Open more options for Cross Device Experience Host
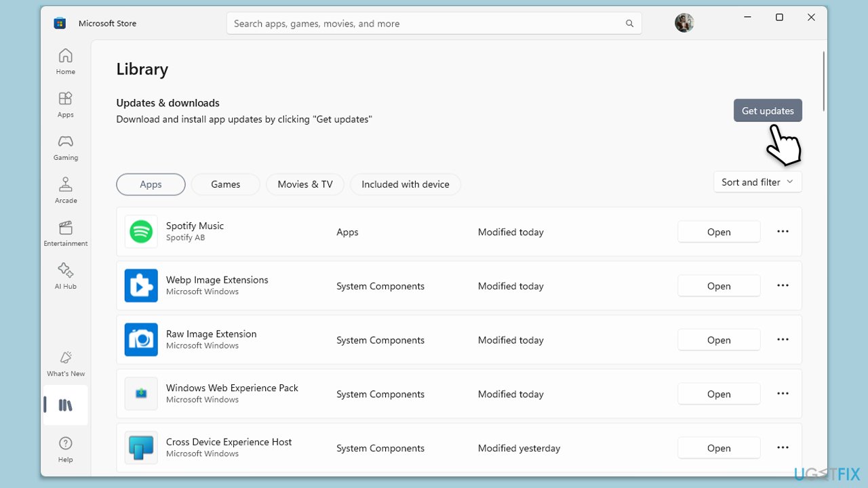Screen dimensions: 868x488 pyautogui.click(x=783, y=448)
